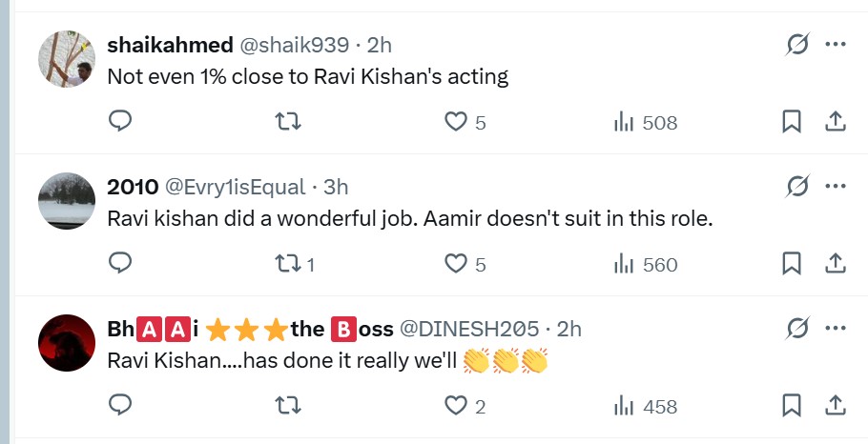Click shaikahmed's profile avatar
This screenshot has height=444, width=868.
(67, 59)
